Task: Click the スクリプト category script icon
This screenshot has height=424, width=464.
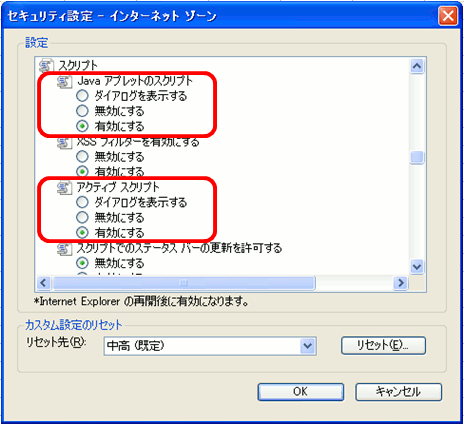Action: click(x=46, y=65)
